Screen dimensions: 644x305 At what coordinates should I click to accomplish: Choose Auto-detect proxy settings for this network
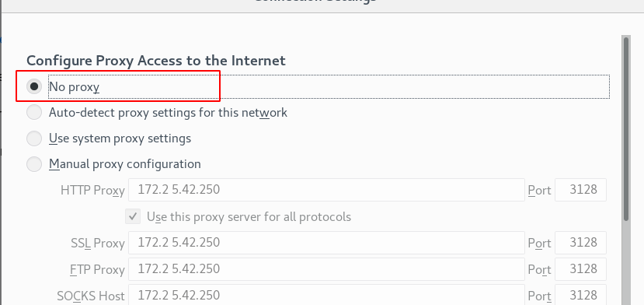[x=34, y=112]
